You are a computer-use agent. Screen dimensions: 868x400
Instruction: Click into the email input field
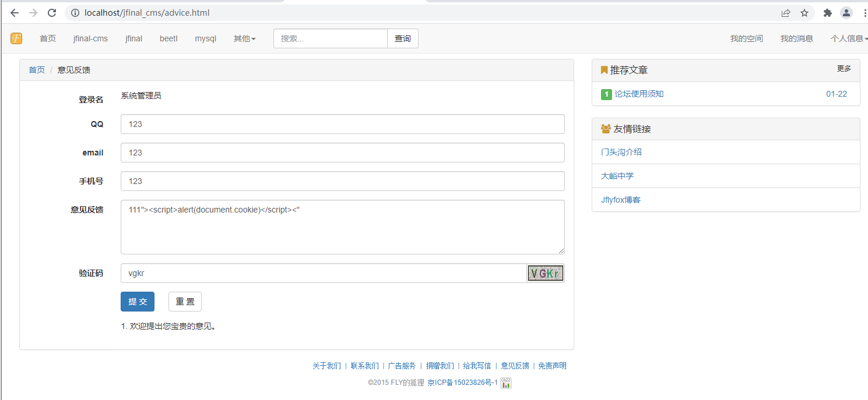pyautogui.click(x=343, y=153)
